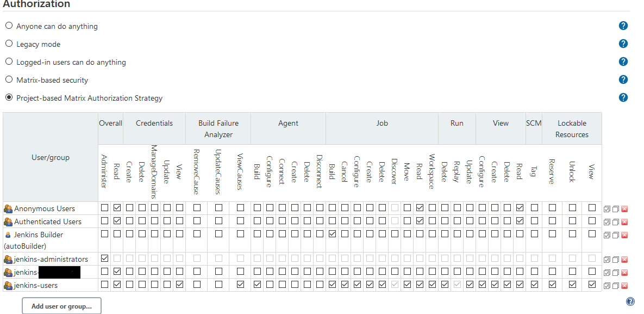The image size is (644, 314).
Task: Unselect all permissions for Authenticated Users row
Action: 615,222
